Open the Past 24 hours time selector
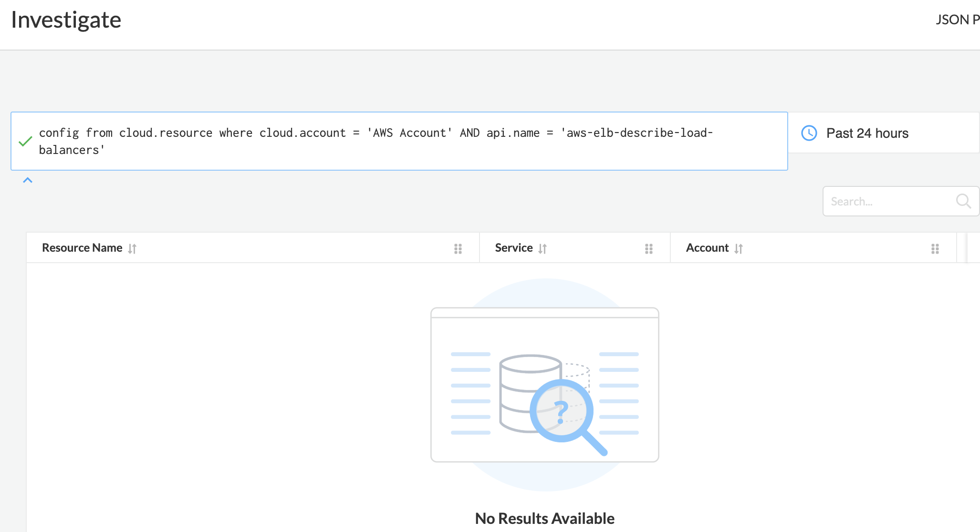Image resolution: width=980 pixels, height=532 pixels. [x=867, y=133]
